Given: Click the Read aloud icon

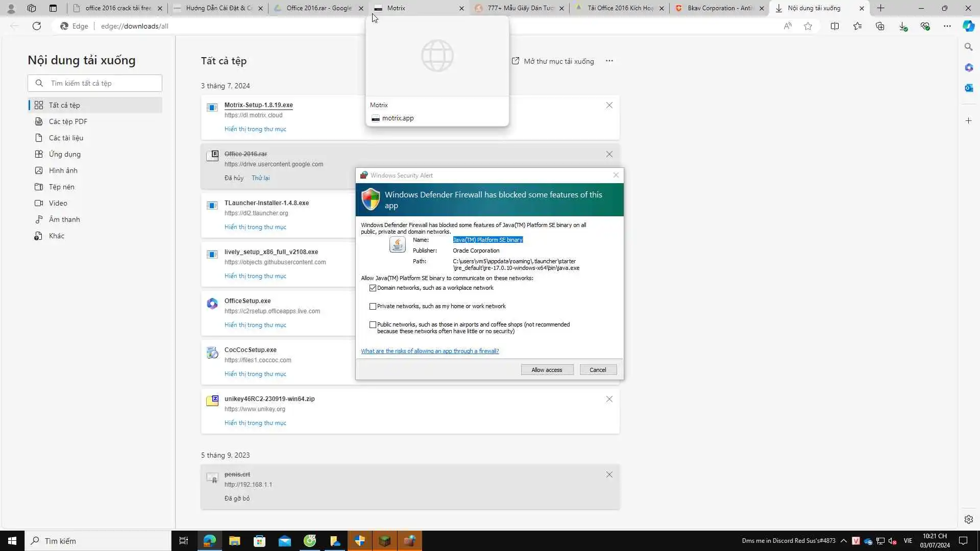Looking at the screenshot, I should coord(788,26).
